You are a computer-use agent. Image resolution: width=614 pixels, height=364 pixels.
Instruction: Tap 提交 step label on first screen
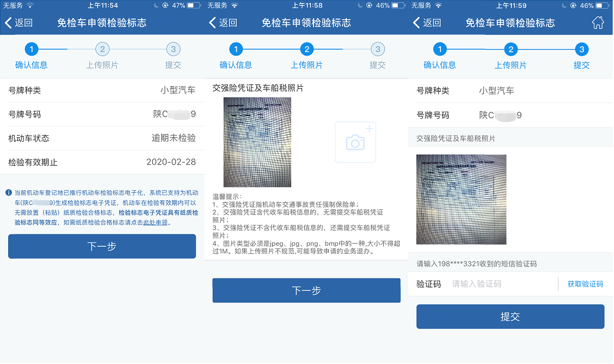[x=173, y=65]
